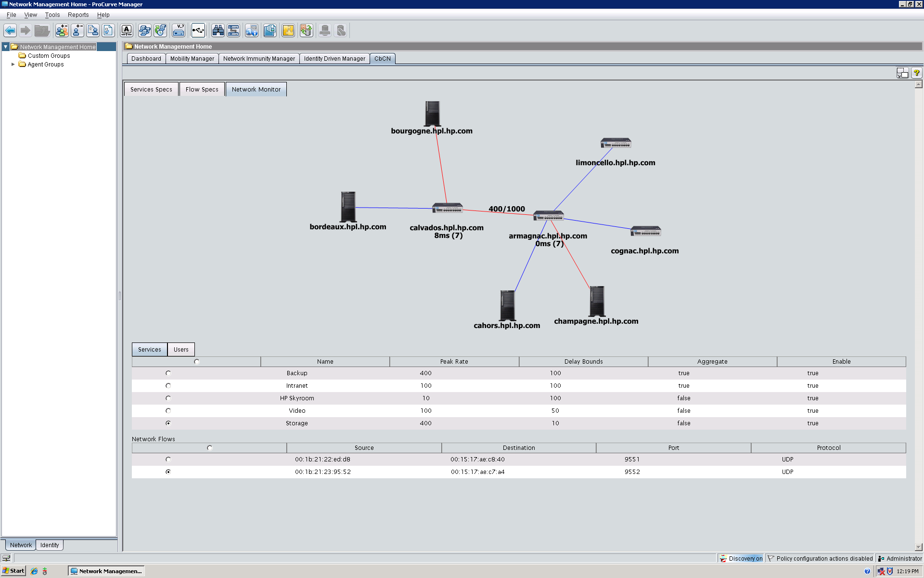Select the Storage service radio button
The image size is (924, 578).
(x=168, y=423)
